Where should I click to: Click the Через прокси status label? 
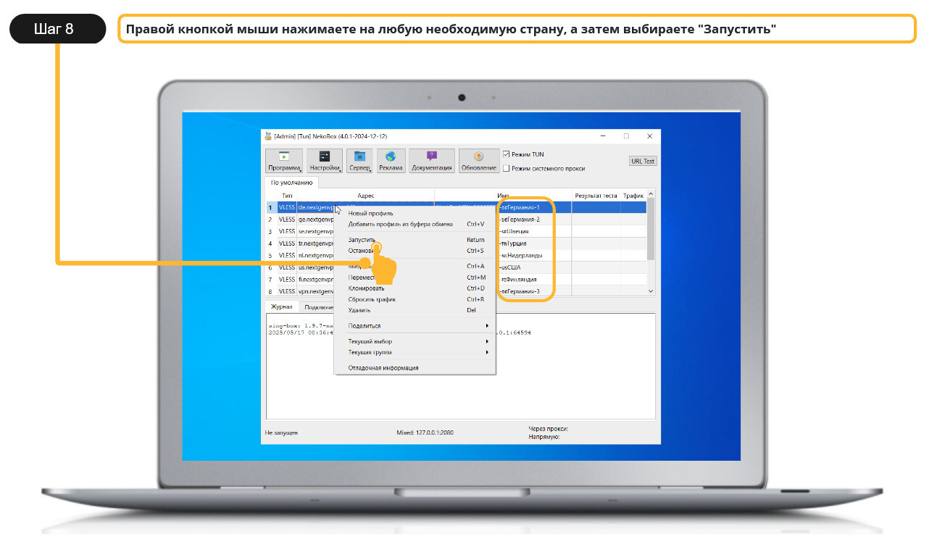pyautogui.click(x=548, y=429)
